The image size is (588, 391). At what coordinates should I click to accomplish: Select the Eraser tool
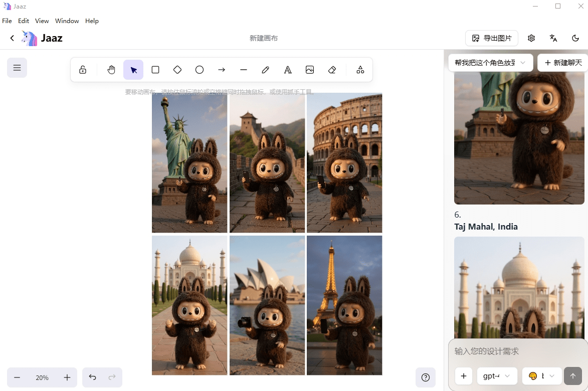(x=332, y=70)
